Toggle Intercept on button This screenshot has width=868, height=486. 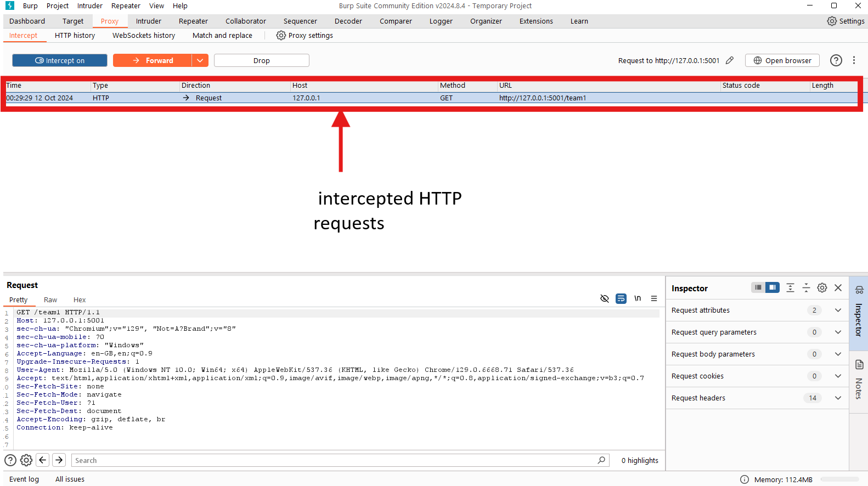60,60
